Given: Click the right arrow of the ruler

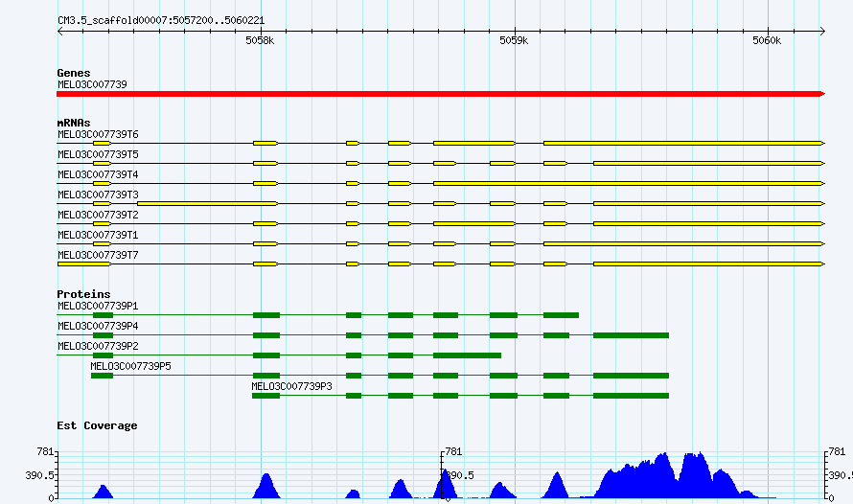Looking at the screenshot, I should click(822, 31).
